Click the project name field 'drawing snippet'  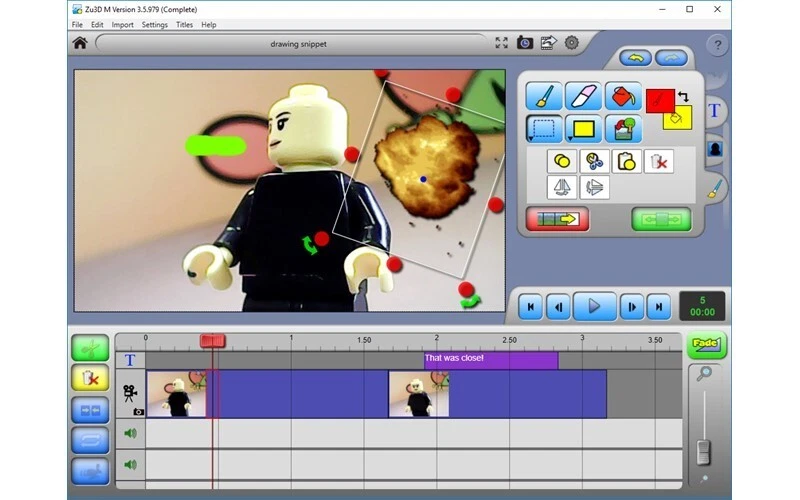tap(292, 44)
